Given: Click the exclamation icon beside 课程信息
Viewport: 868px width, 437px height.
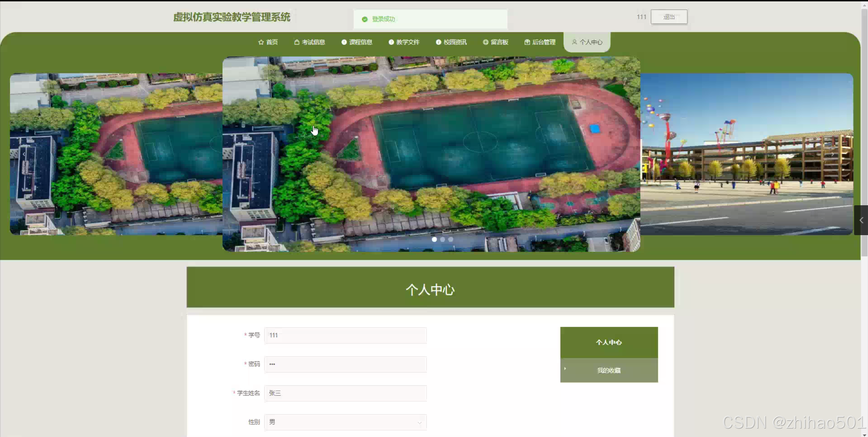Looking at the screenshot, I should click(344, 42).
